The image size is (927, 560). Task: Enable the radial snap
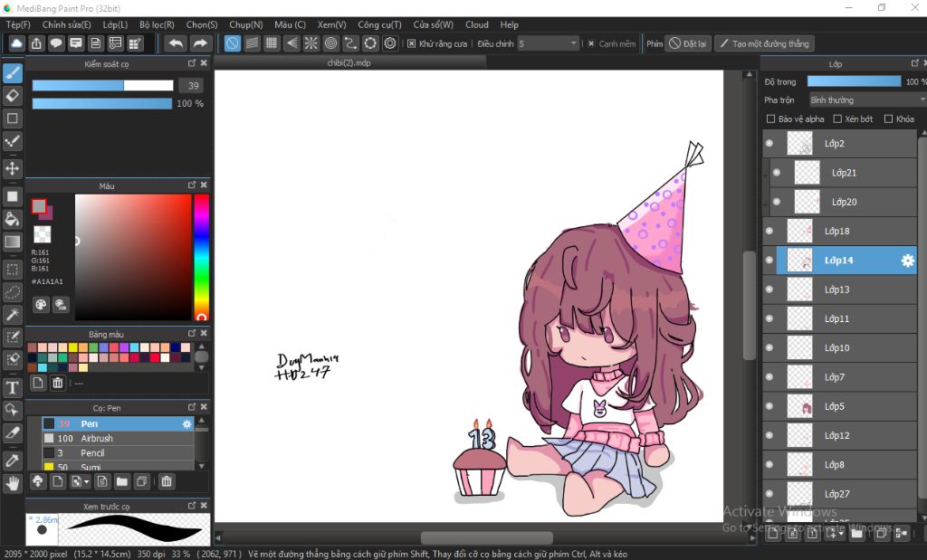click(311, 43)
